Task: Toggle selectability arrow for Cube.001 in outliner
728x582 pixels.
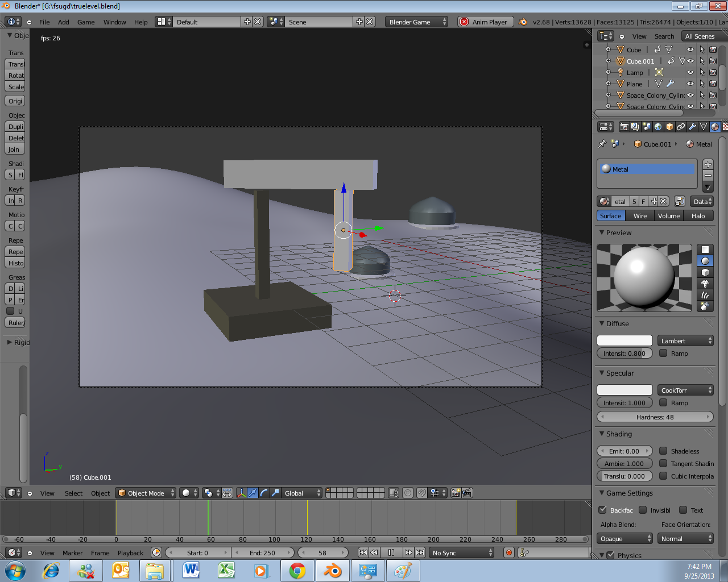Action: (702, 61)
